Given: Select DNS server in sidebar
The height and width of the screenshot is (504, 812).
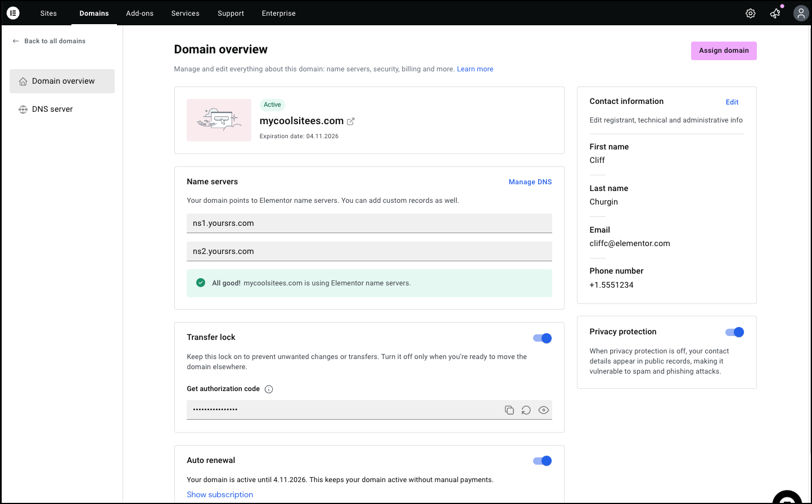Looking at the screenshot, I should point(52,109).
